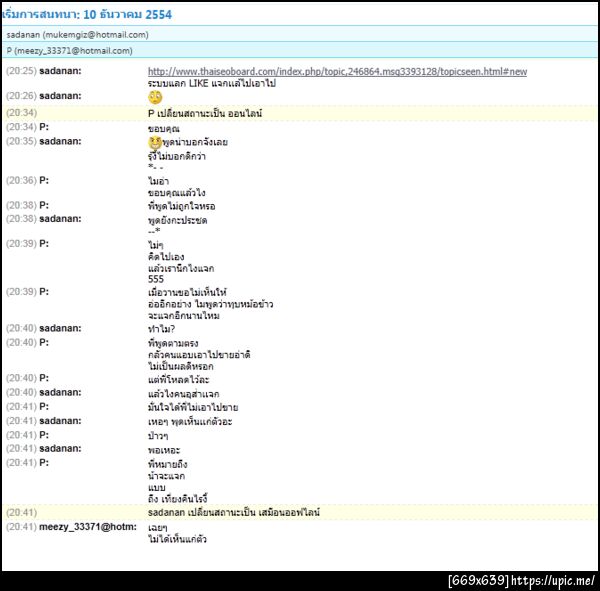The width and height of the screenshot is (600, 591).
Task: Select the header "เริ่มการสนทนา: 10 ธันวาคม 2554"
Action: pyautogui.click(x=86, y=15)
